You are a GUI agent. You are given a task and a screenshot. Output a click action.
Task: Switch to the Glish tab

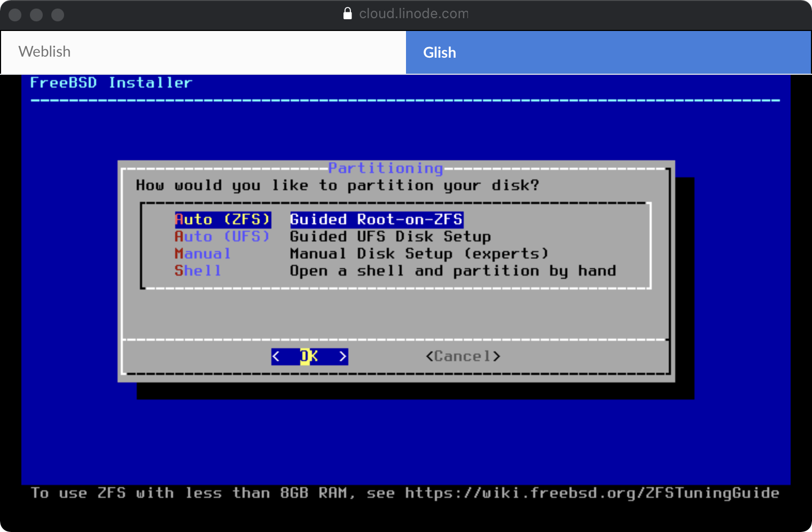click(608, 52)
